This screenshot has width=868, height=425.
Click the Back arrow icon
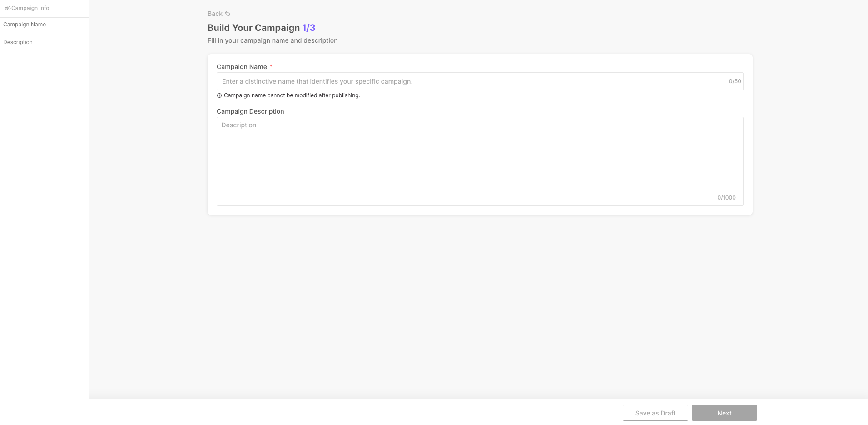tap(228, 14)
